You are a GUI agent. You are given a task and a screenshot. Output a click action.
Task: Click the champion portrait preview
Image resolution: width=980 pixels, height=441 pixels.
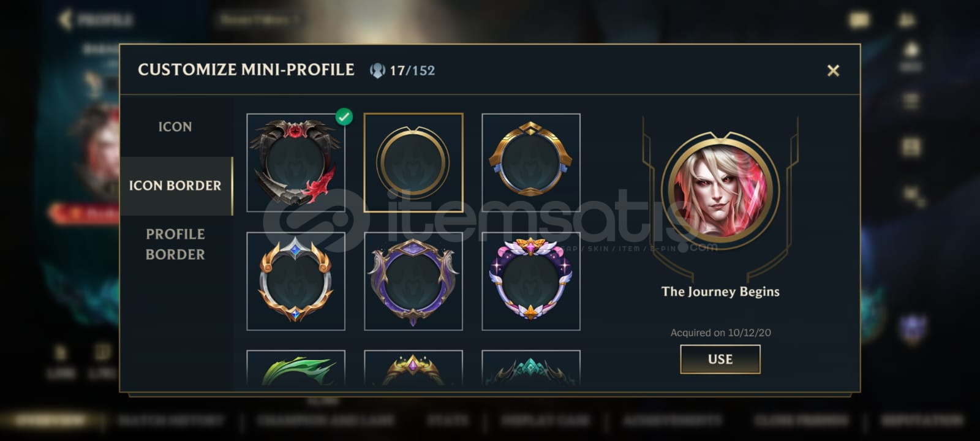tap(720, 192)
